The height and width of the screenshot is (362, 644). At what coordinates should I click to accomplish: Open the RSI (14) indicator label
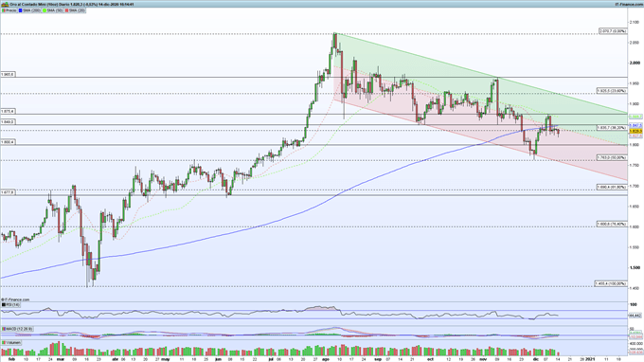[12, 305]
